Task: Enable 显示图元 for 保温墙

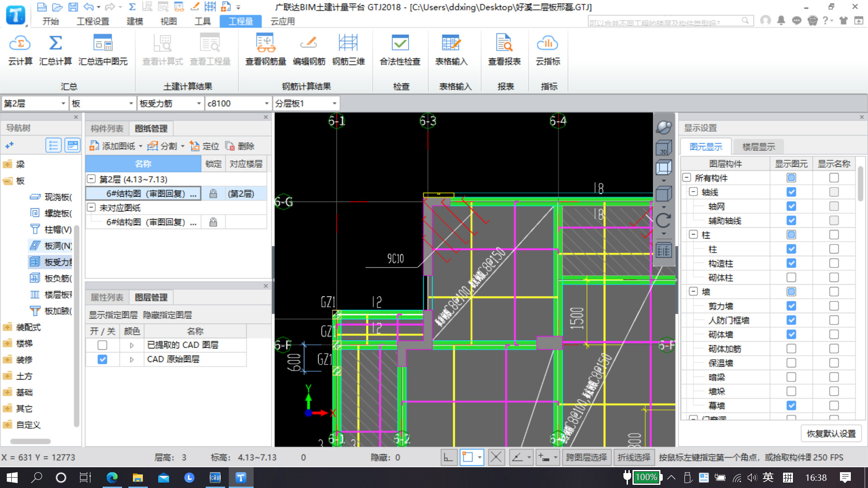Action: [791, 363]
